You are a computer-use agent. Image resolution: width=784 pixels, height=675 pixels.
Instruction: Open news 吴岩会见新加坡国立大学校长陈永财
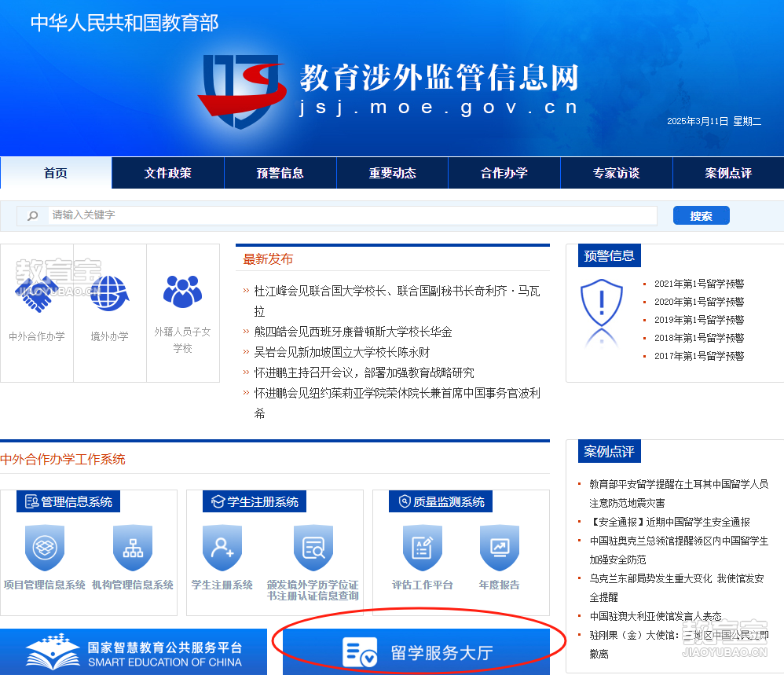342,353
